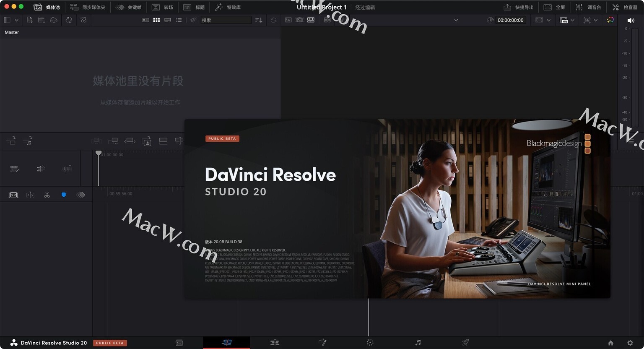This screenshot has width=644, height=349.
Task: Select timeline viewer mode
Action: 311,20
